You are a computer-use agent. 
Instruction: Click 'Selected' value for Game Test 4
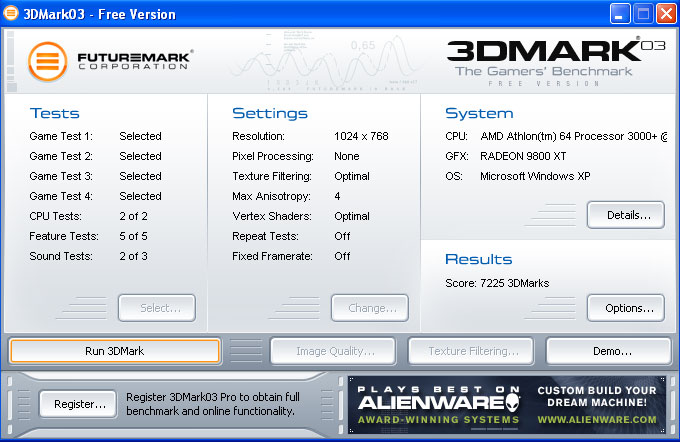click(x=141, y=196)
